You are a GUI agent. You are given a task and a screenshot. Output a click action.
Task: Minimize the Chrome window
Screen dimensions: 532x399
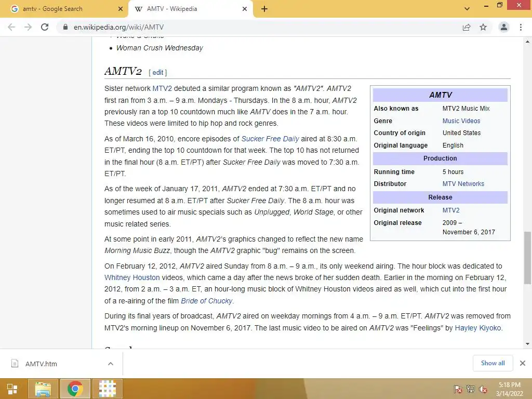coord(486,5)
